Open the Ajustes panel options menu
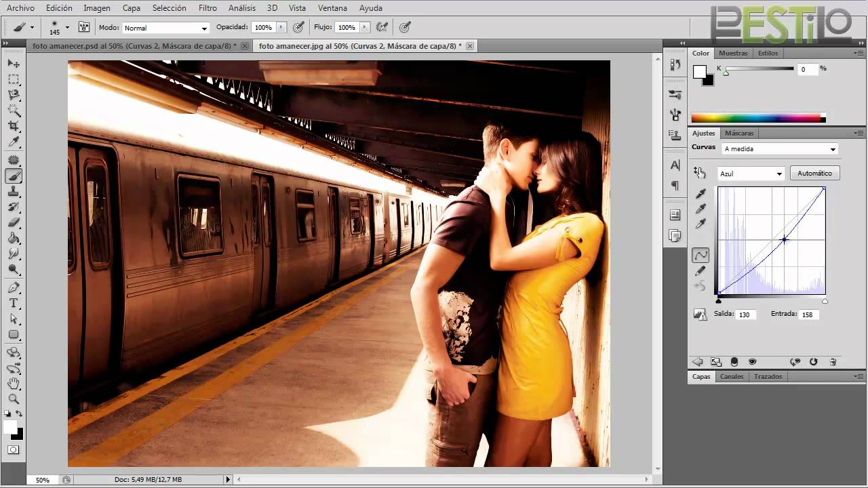 [x=859, y=133]
